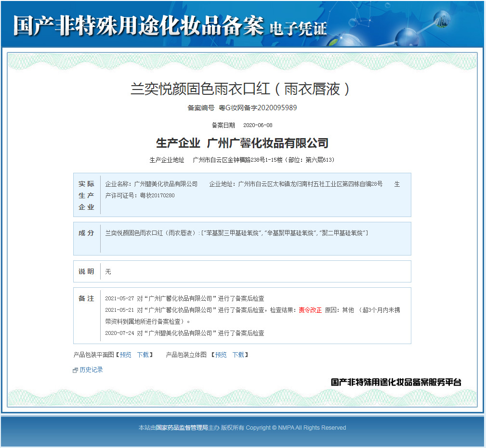Download the 产品包装立体图 file
This screenshot has height=448, width=486.
[238, 355]
